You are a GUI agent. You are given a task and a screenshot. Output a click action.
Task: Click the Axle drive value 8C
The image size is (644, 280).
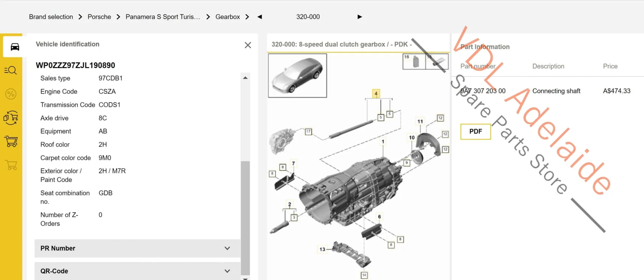pos(103,118)
